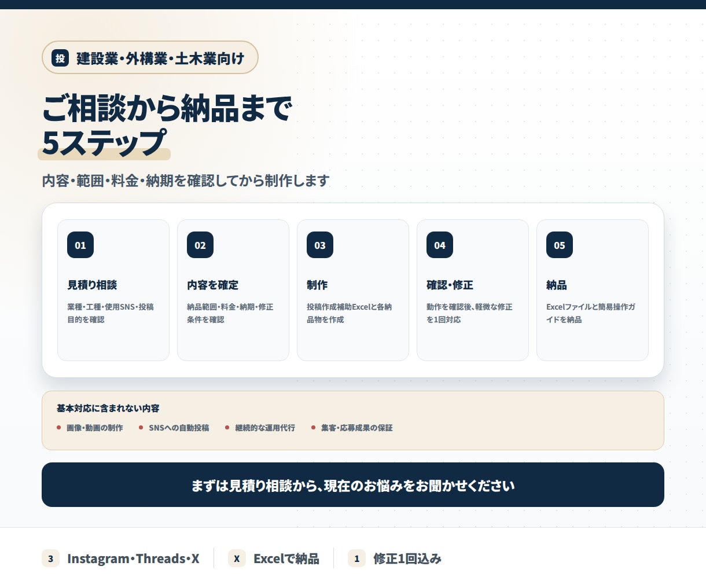Click the Instagram・Threads・X footer label
Screen dimensions: 706x588
[133, 558]
